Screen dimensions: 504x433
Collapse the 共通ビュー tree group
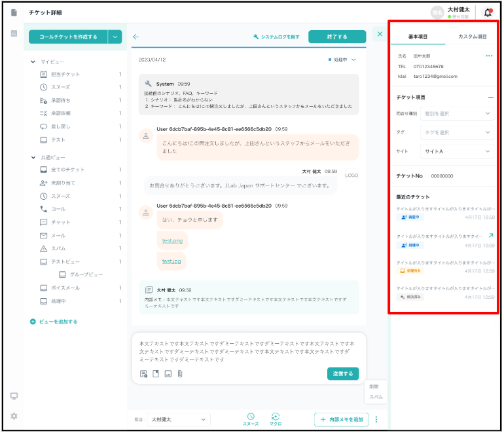click(x=33, y=157)
